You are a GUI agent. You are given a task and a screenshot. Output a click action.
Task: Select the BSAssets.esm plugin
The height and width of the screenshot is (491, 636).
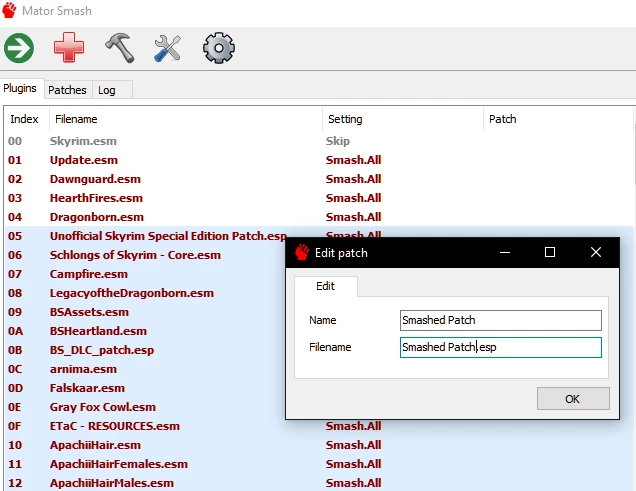point(89,312)
